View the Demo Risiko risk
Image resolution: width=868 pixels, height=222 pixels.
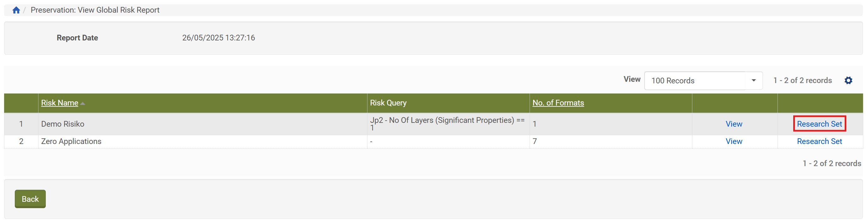tap(734, 124)
